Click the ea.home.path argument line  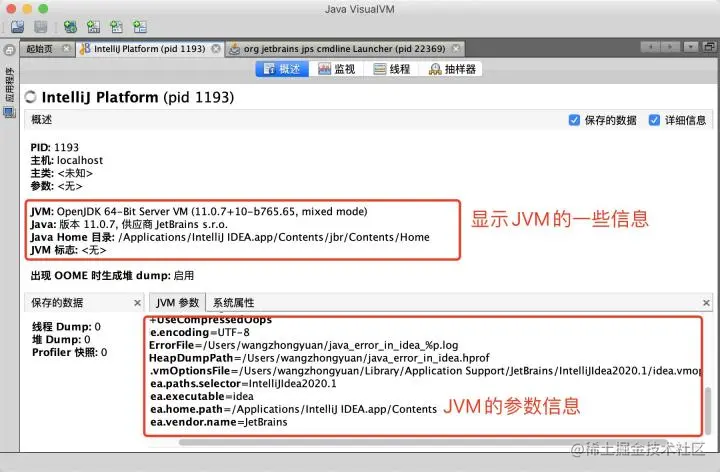(293, 410)
